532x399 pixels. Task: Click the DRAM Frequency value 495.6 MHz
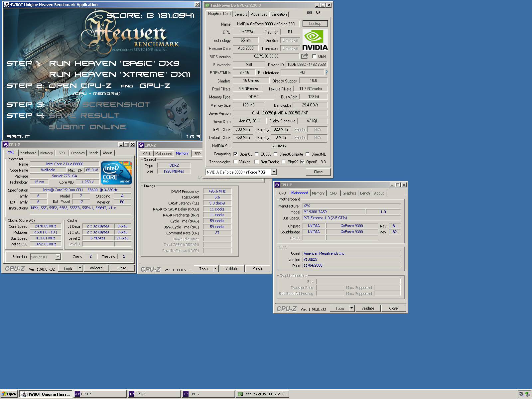click(217, 191)
